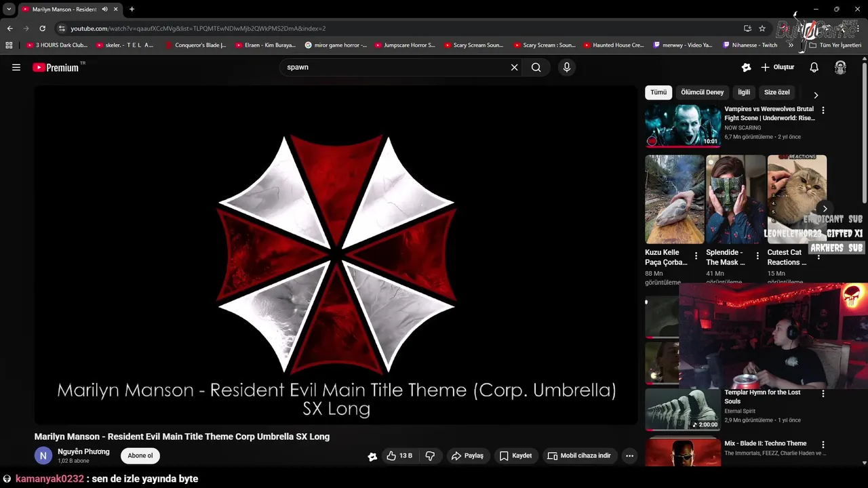Viewport: 868px width, 488px height.
Task: Reload the current page
Action: tap(42, 28)
